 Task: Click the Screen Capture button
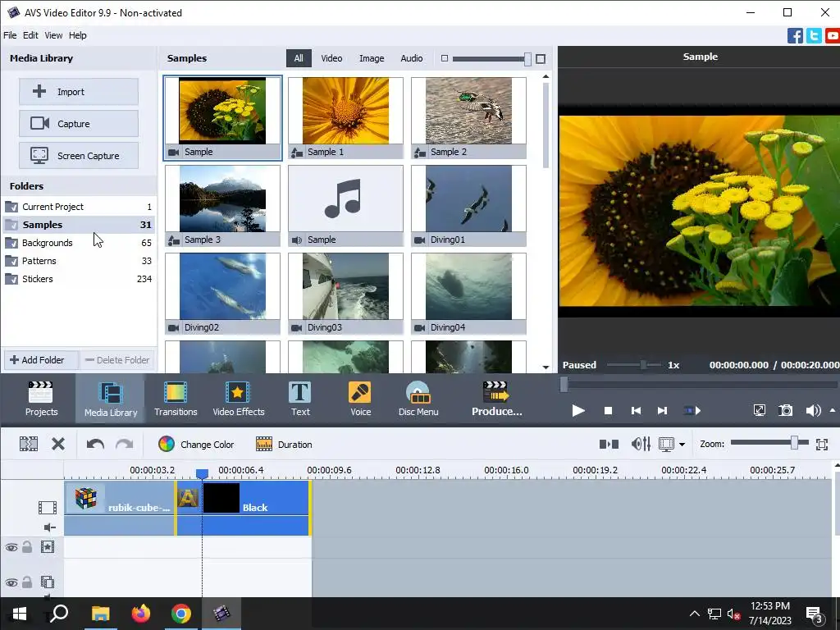[79, 156]
